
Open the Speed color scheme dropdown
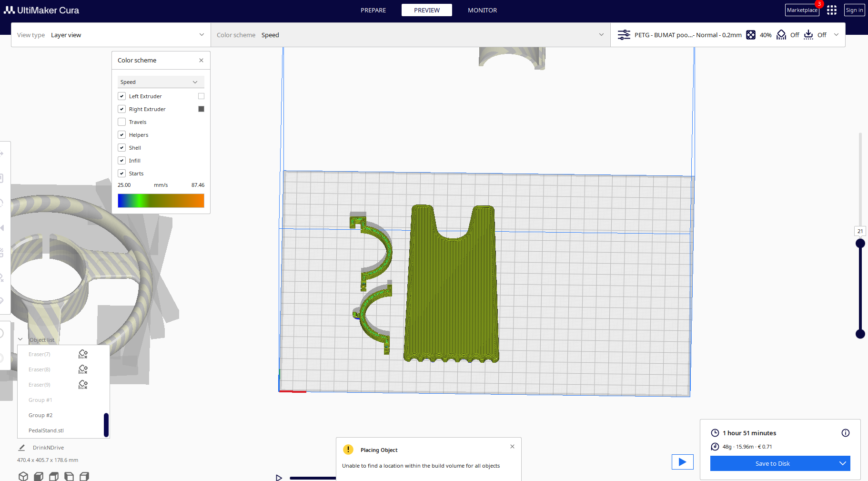(x=160, y=82)
